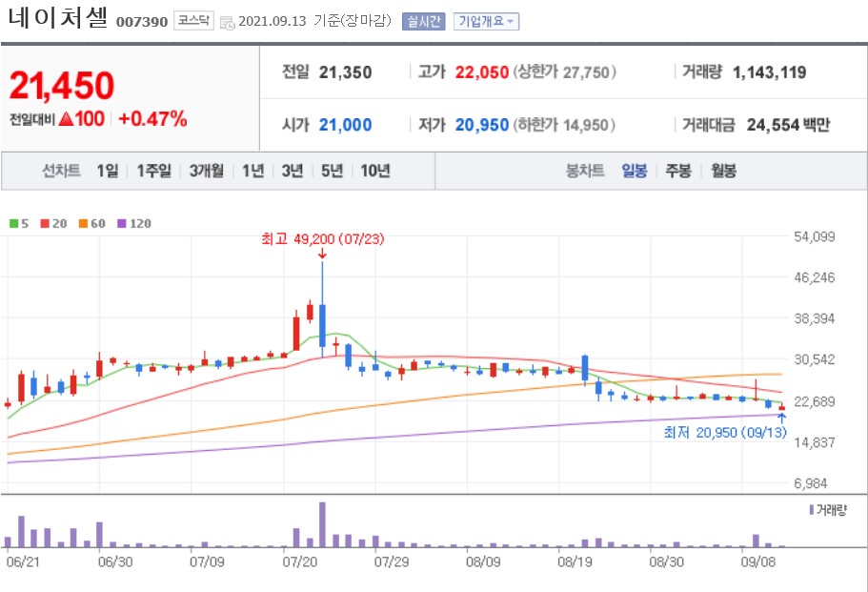Click the 상한가 27,750 text

click(564, 72)
